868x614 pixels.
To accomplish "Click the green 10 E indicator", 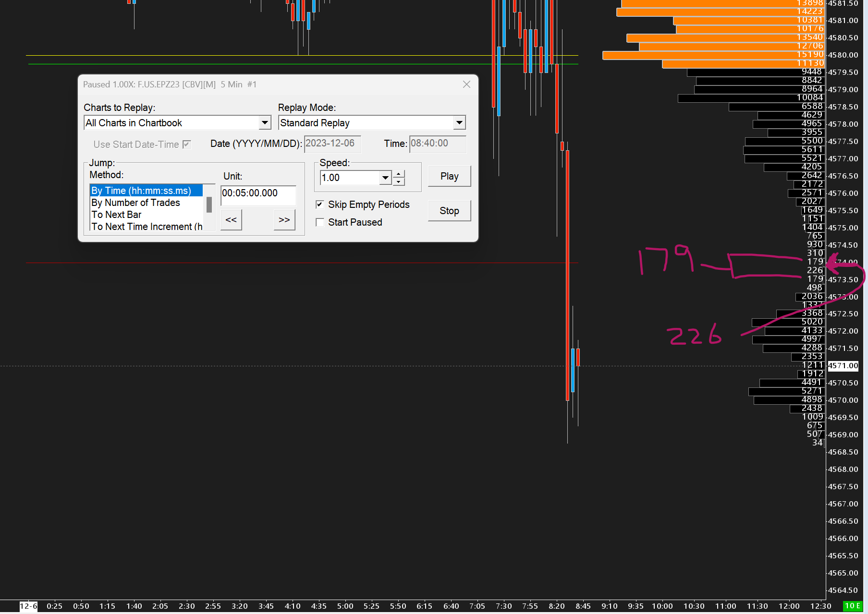I will tap(853, 606).
